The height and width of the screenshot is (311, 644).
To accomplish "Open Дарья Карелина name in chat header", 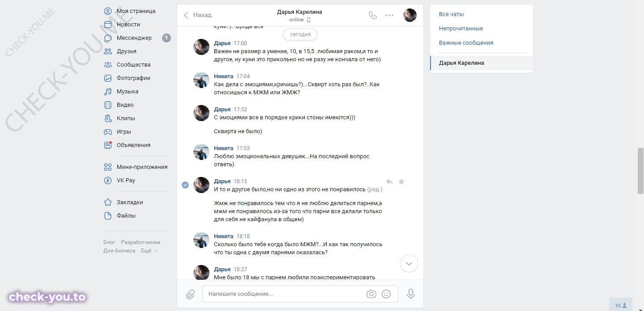I will (299, 12).
